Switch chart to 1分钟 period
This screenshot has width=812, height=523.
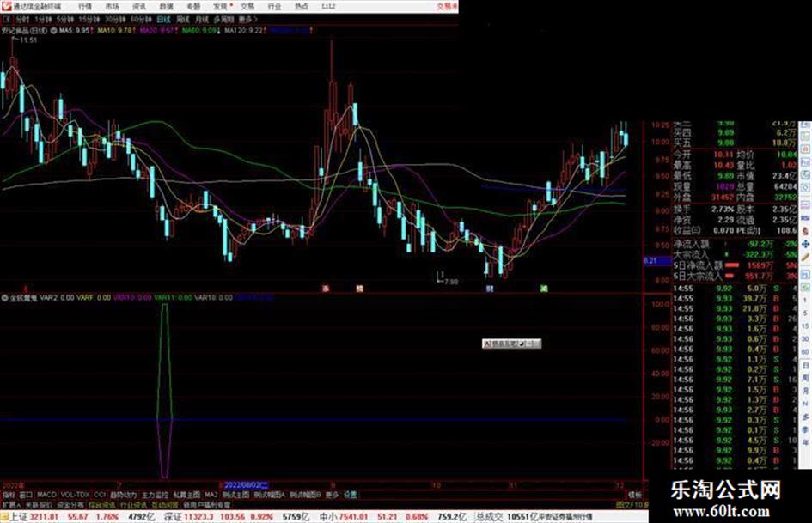42,20
